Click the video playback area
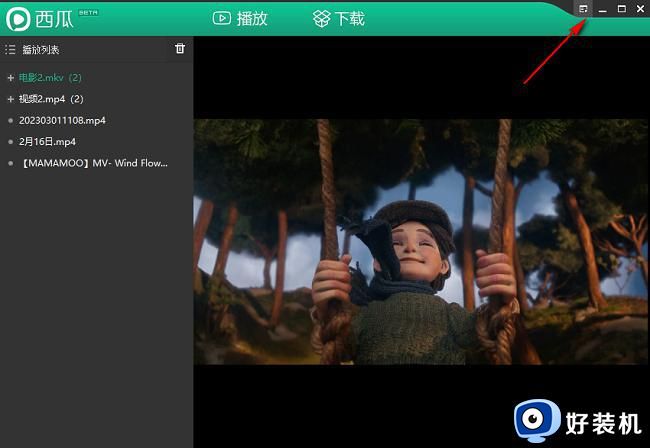This screenshot has width=650, height=448. (x=420, y=240)
